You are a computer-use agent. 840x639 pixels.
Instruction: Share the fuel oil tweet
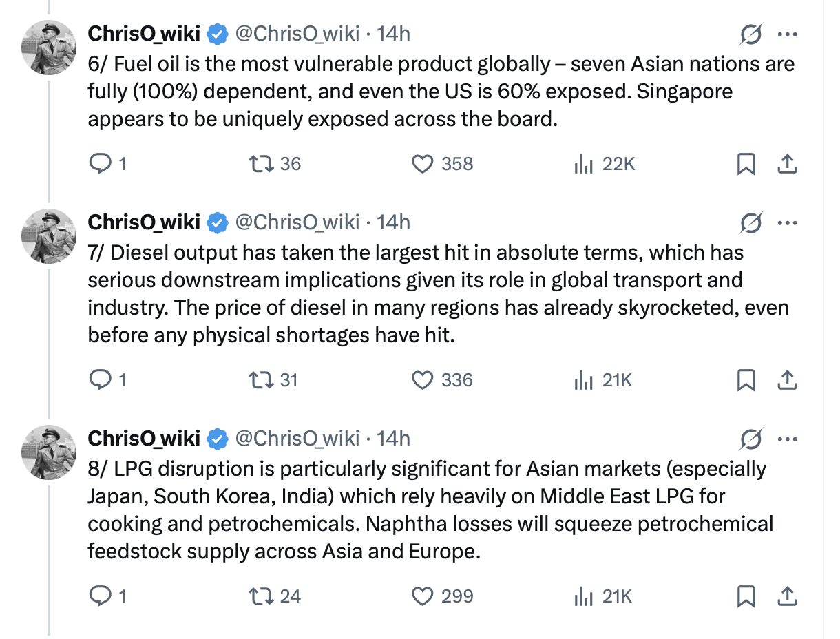pyautogui.click(x=787, y=164)
